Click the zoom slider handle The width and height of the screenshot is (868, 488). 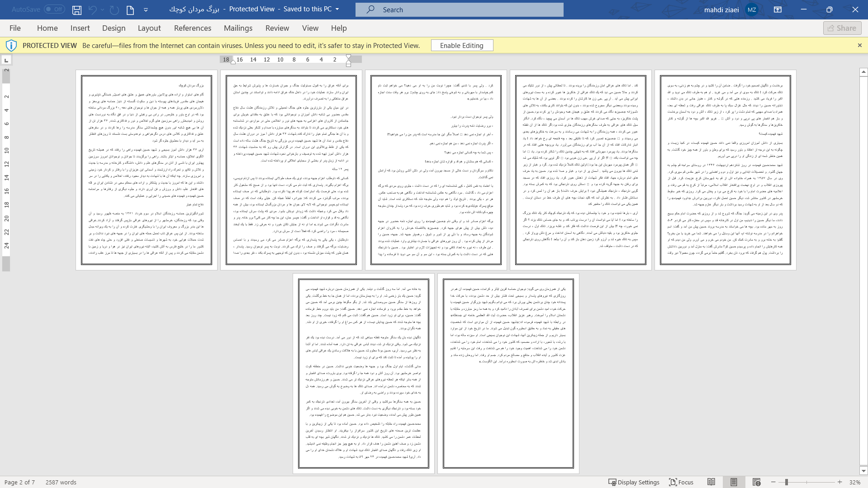click(x=787, y=482)
